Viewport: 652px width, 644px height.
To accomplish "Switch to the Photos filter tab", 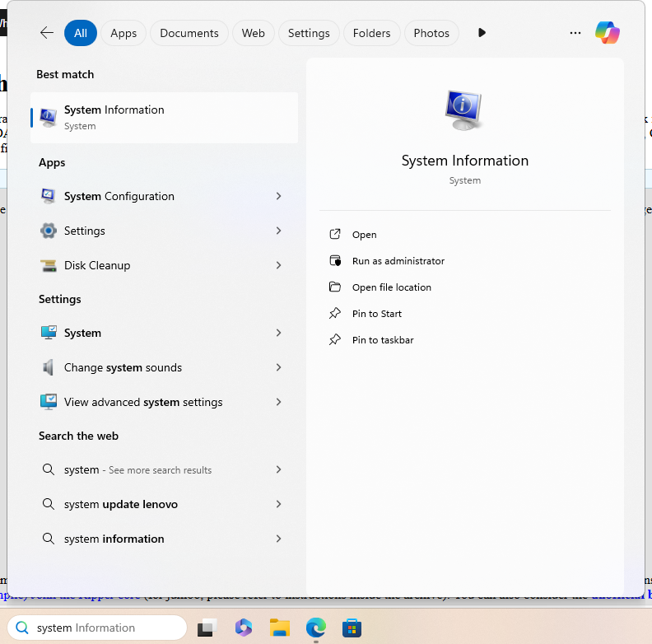I will pos(431,33).
